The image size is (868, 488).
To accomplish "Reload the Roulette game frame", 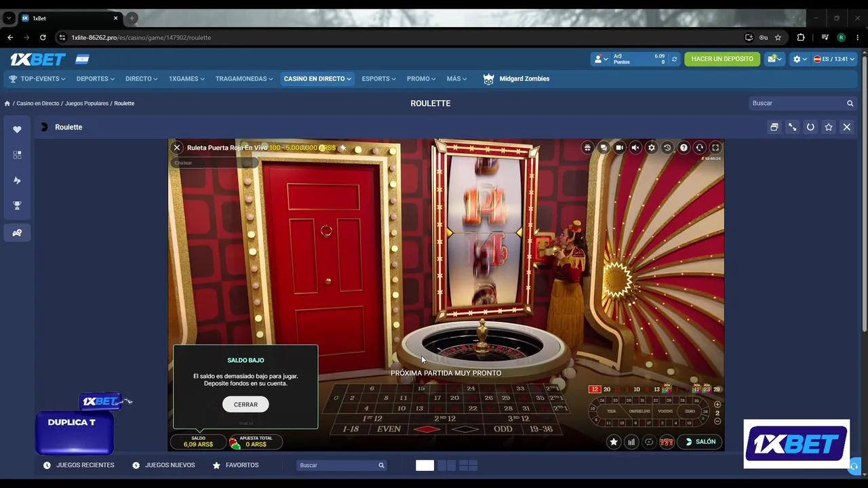I will pyautogui.click(x=810, y=127).
